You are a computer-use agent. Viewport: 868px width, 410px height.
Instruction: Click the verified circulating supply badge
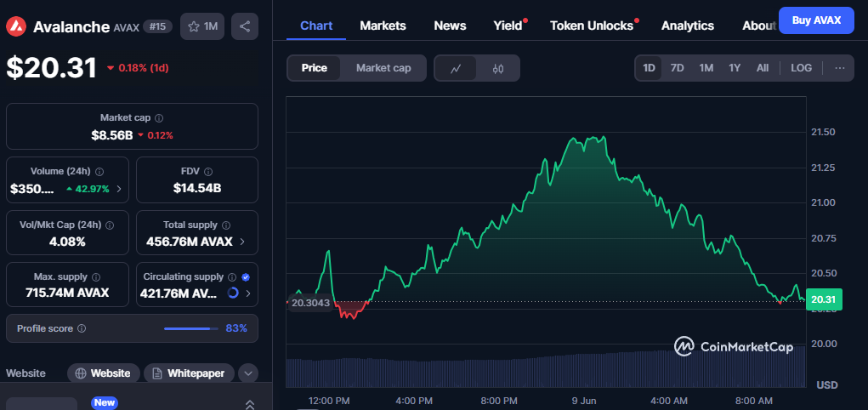(x=246, y=277)
